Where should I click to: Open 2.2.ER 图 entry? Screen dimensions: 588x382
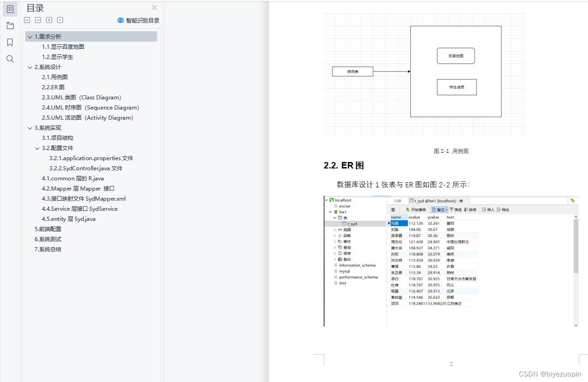pyautogui.click(x=53, y=87)
